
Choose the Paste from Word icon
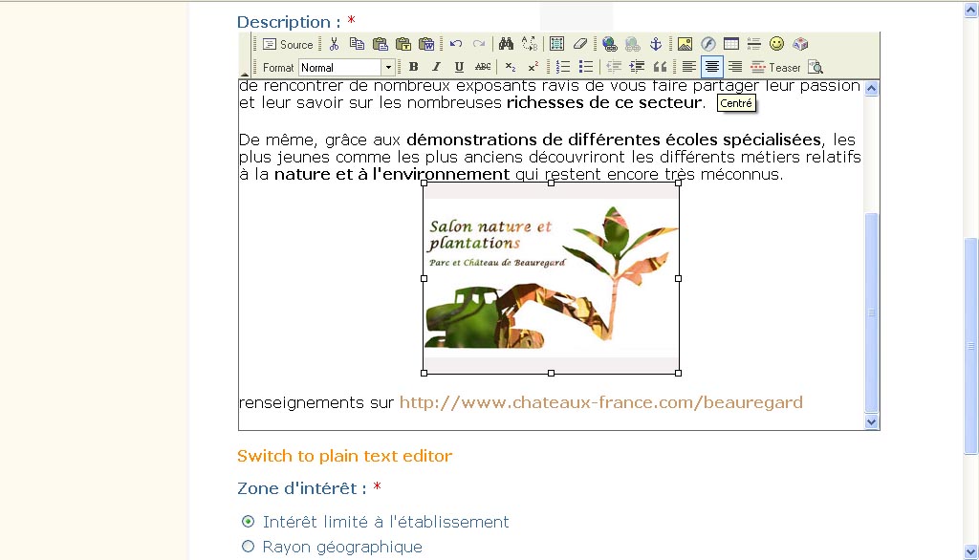coord(426,44)
